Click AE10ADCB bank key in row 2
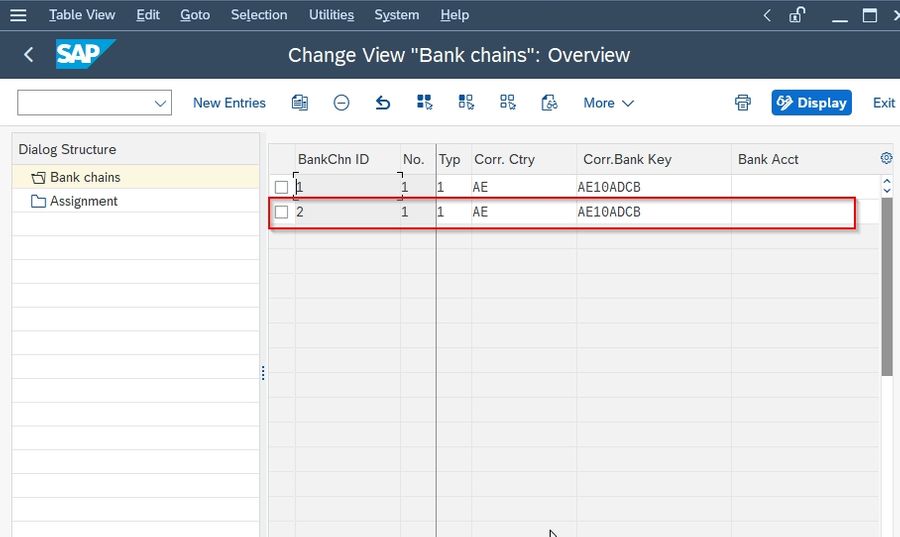Viewport: 900px width, 537px height. 654,212
